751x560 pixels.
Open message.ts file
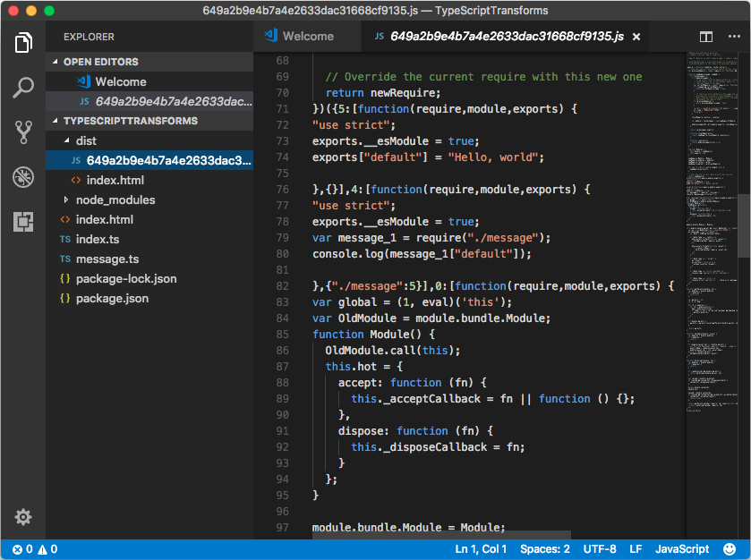(x=149, y=259)
